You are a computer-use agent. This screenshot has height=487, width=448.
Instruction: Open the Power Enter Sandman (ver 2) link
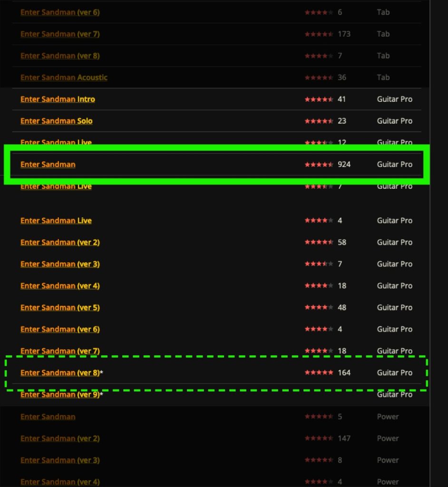pyautogui.click(x=60, y=438)
